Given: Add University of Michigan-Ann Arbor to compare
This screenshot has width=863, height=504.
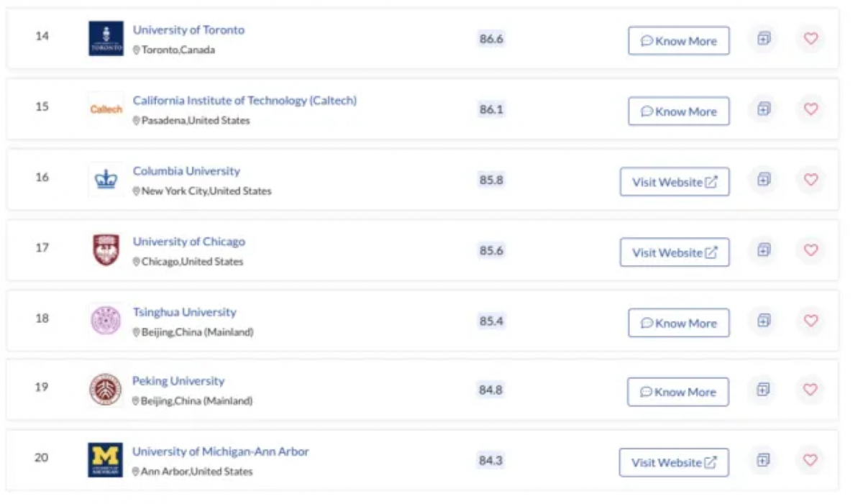Looking at the screenshot, I should [763, 460].
